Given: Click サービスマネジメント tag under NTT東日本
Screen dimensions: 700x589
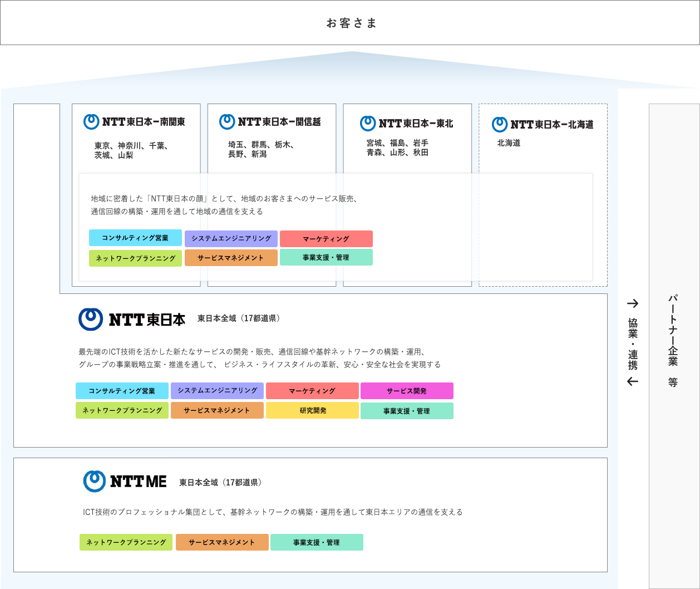Looking at the screenshot, I should (x=217, y=410).
